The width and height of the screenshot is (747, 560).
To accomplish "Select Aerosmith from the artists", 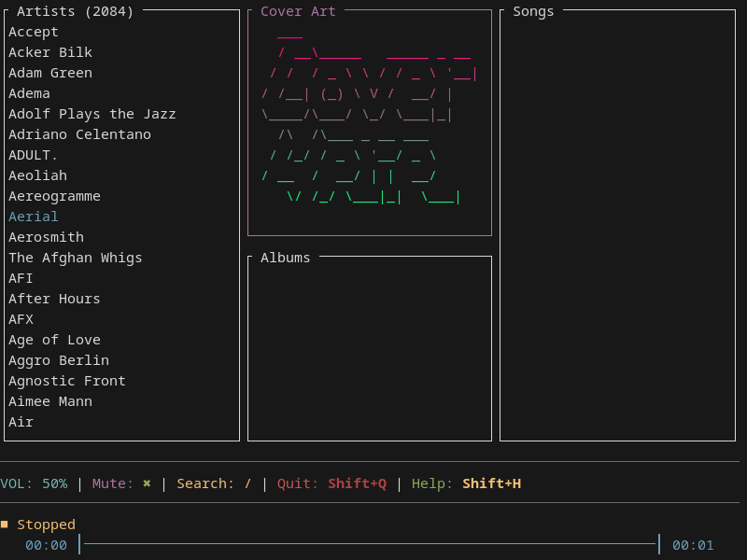I will click(46, 237).
